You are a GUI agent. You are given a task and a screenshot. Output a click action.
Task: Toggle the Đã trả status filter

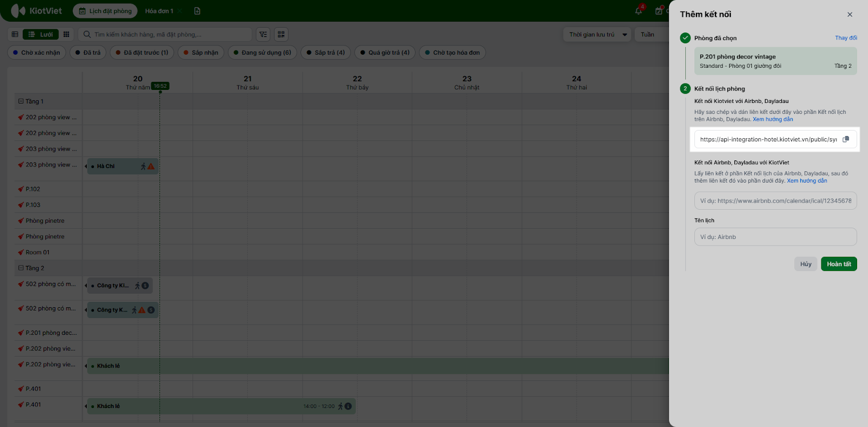point(88,53)
